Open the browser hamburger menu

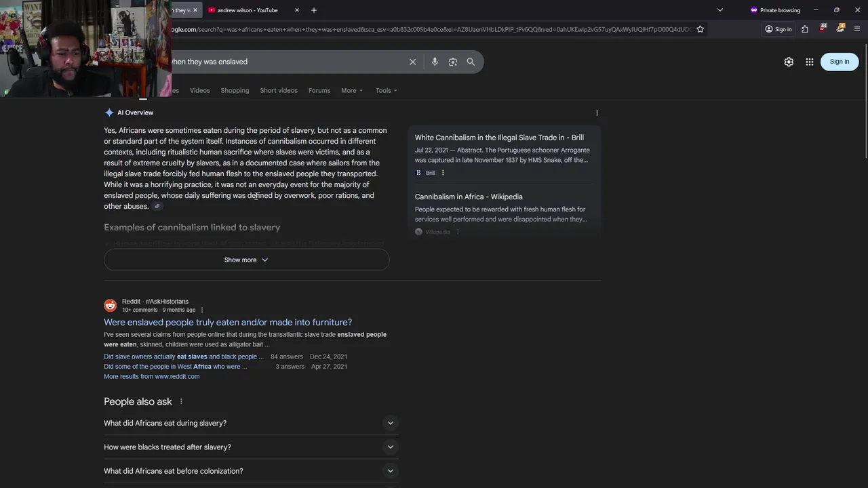pyautogui.click(x=857, y=29)
